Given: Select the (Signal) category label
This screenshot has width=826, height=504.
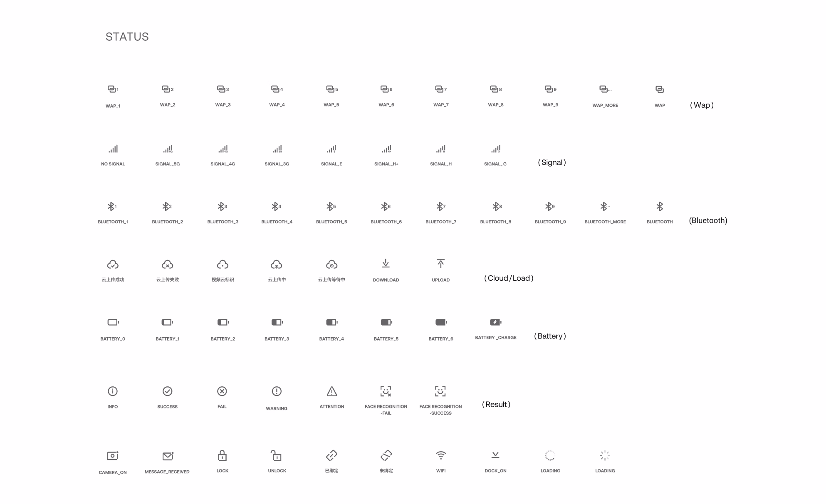Looking at the screenshot, I should tap(552, 163).
